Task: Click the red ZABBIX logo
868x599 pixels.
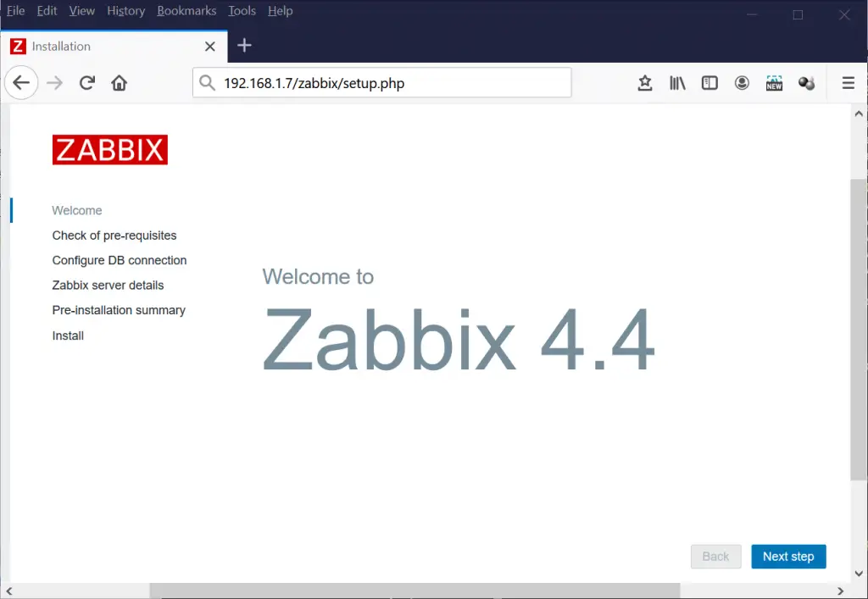Action: (110, 150)
